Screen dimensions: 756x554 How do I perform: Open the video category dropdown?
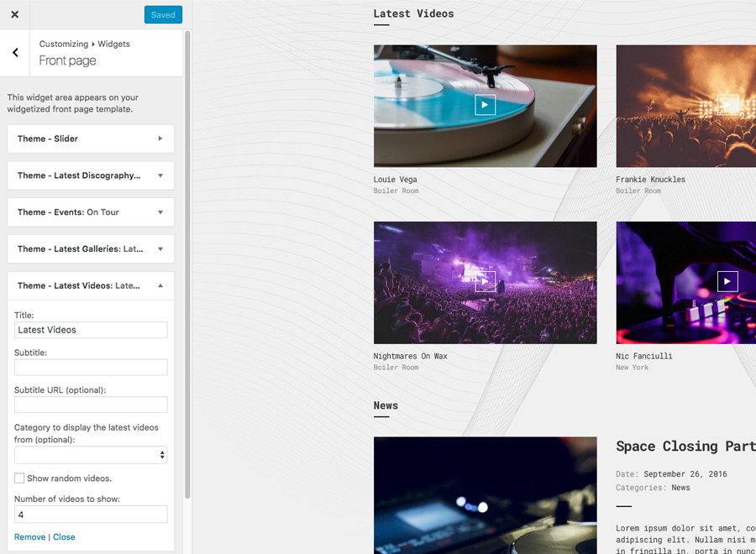click(x=91, y=455)
